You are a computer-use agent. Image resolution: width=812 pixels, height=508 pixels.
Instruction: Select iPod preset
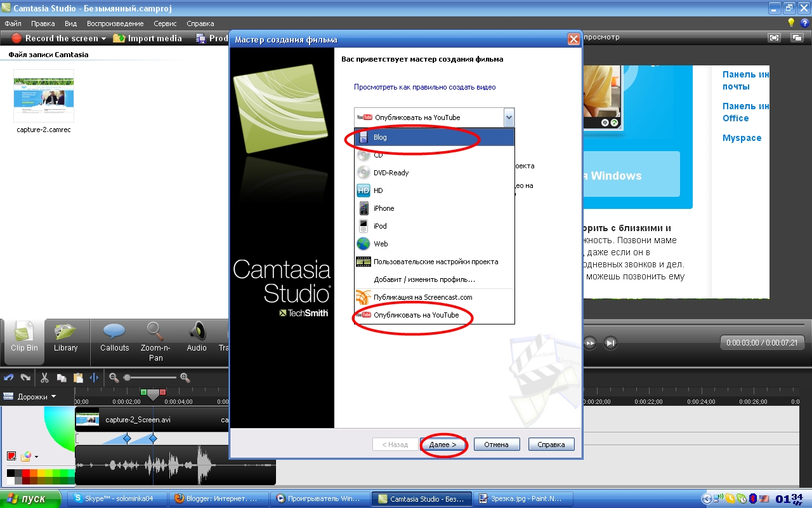coord(435,226)
